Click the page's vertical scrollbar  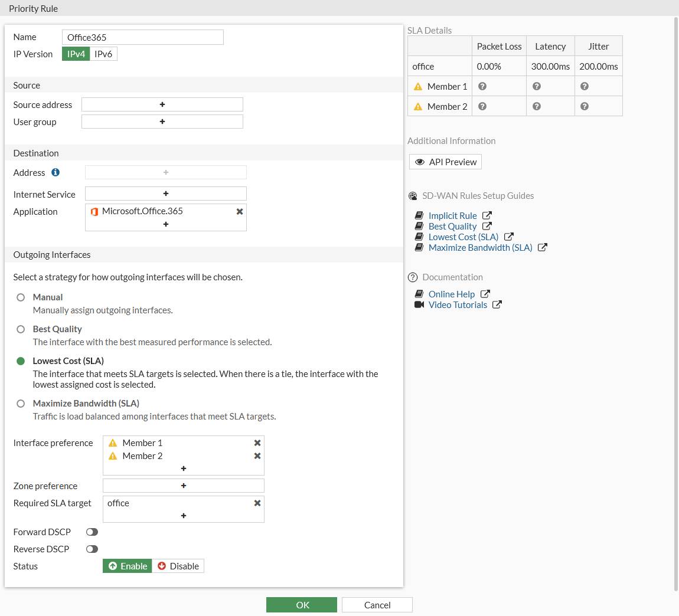click(x=676, y=303)
